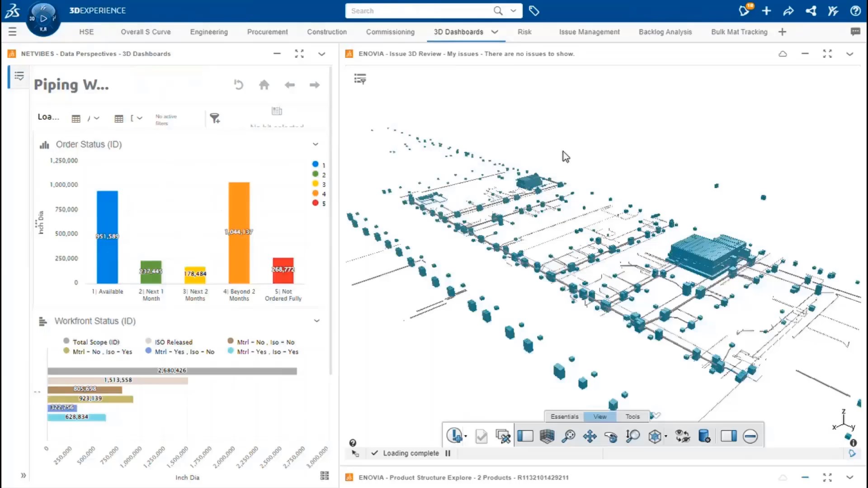
Task: Select the Tools tab in action bar
Action: 632,417
